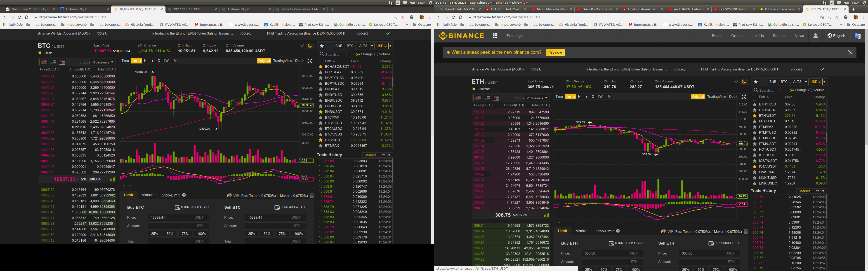Click 50% amount button under Buy BTC
The height and width of the screenshot is (271, 868).
170,234
